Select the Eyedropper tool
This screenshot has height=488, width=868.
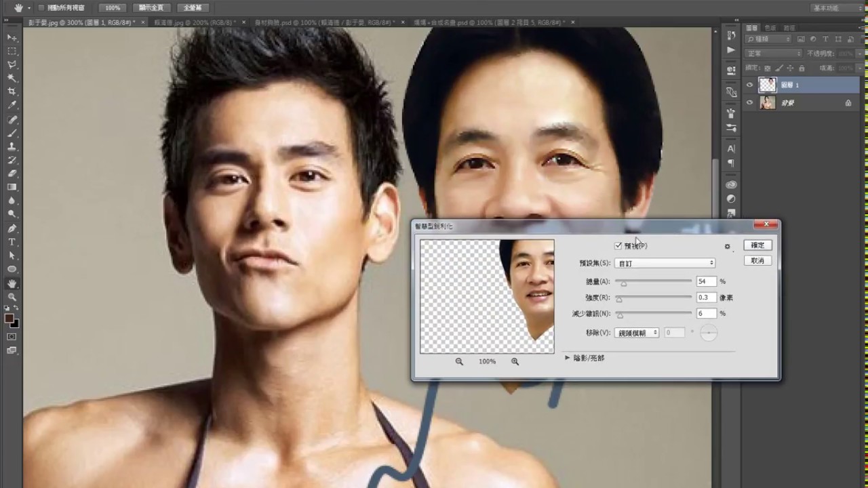click(12, 106)
